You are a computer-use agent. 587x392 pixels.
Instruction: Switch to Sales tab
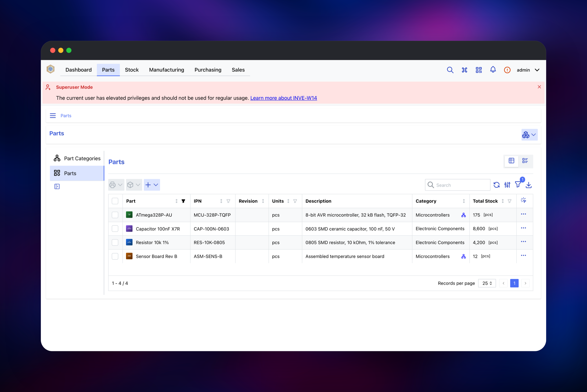click(x=238, y=70)
